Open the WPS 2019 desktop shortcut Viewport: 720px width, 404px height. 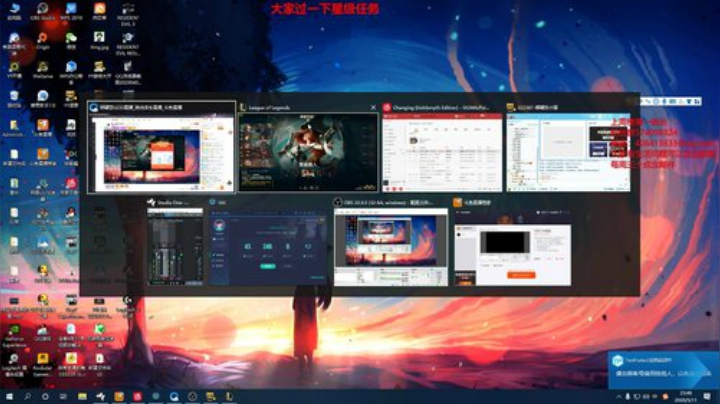coord(71,11)
